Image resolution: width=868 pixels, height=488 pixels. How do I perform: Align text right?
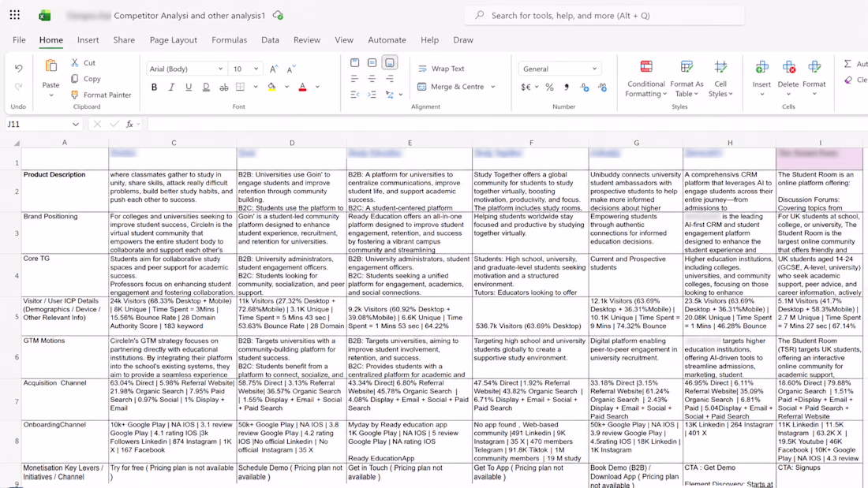[x=390, y=79]
